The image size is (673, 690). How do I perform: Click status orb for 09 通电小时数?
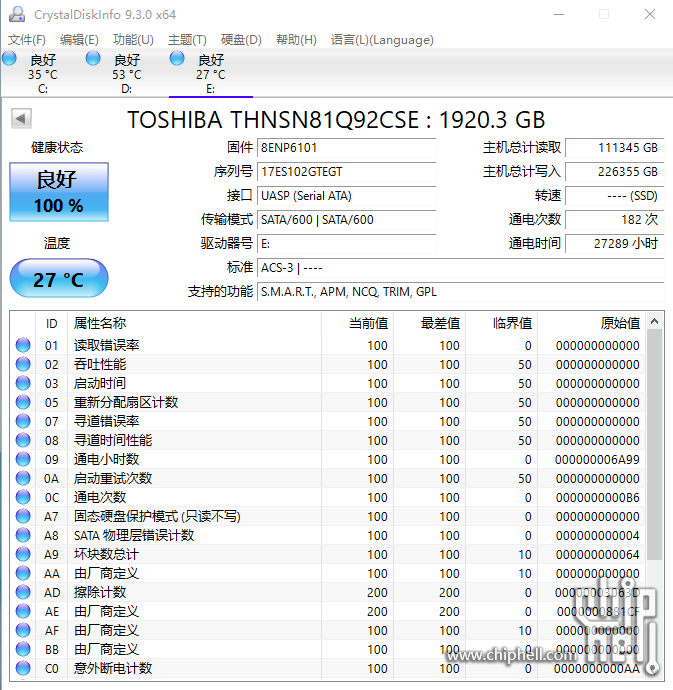[x=23, y=459]
